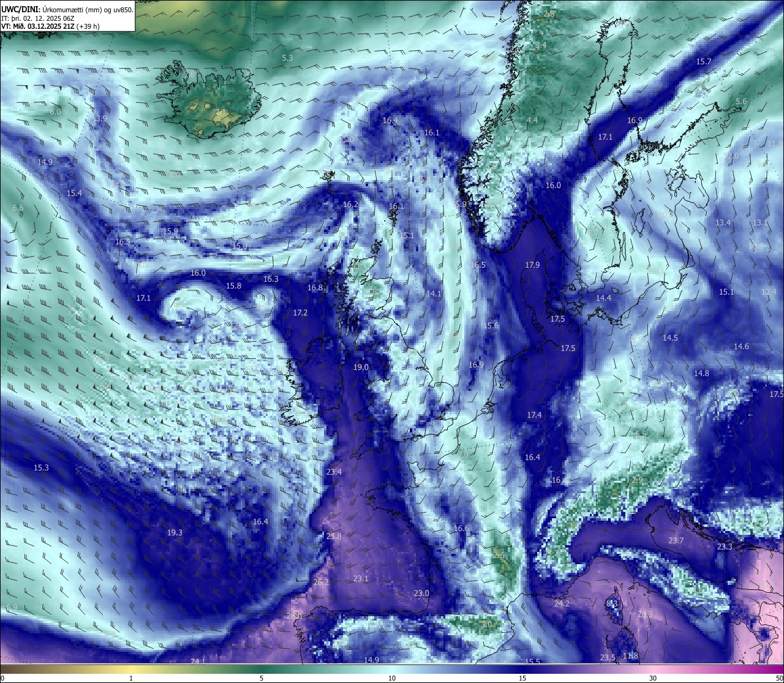Click the map value label "14.4"
The height and width of the screenshot is (683, 784).
pos(603,298)
